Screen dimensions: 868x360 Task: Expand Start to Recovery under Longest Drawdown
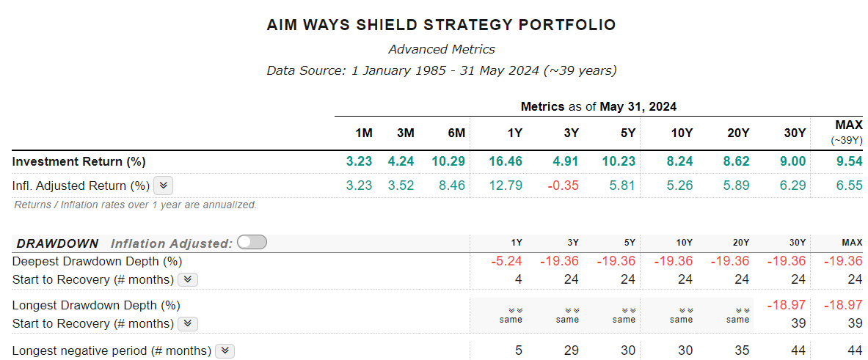pyautogui.click(x=189, y=323)
